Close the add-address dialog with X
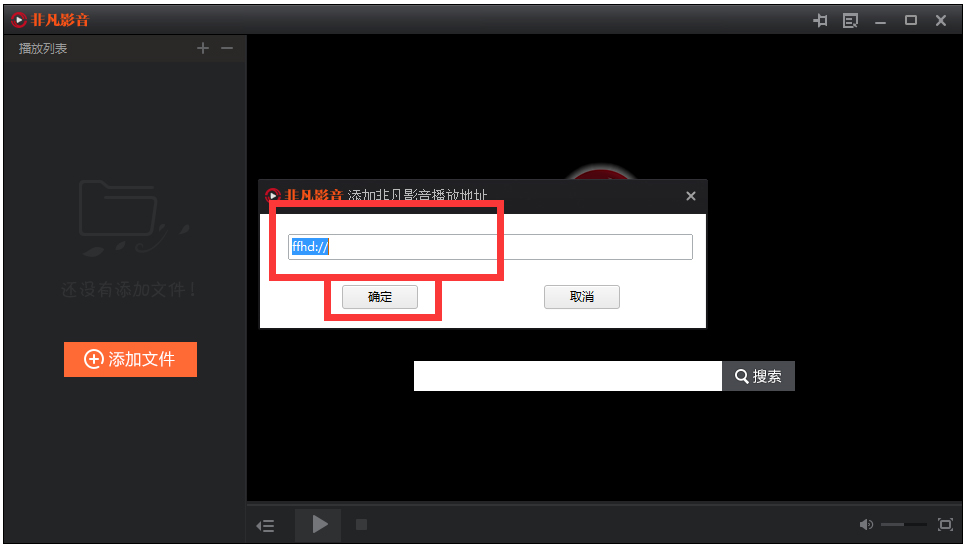The height and width of the screenshot is (548, 966). click(691, 196)
